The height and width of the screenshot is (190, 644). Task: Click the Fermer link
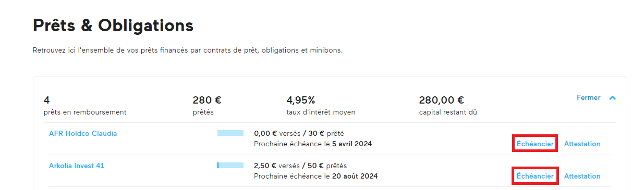(x=588, y=97)
